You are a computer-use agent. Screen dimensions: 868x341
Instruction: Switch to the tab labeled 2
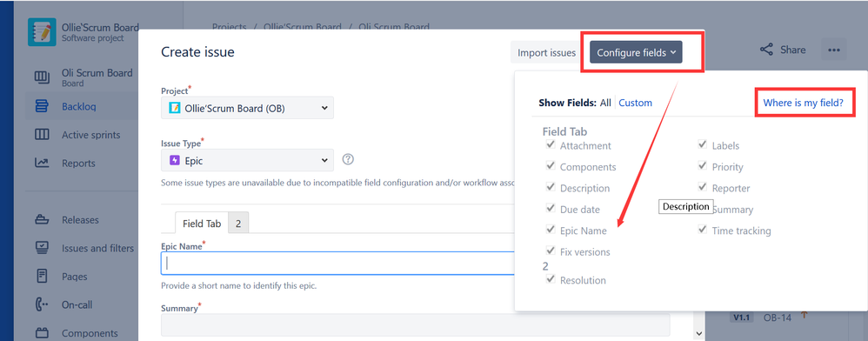tap(238, 223)
